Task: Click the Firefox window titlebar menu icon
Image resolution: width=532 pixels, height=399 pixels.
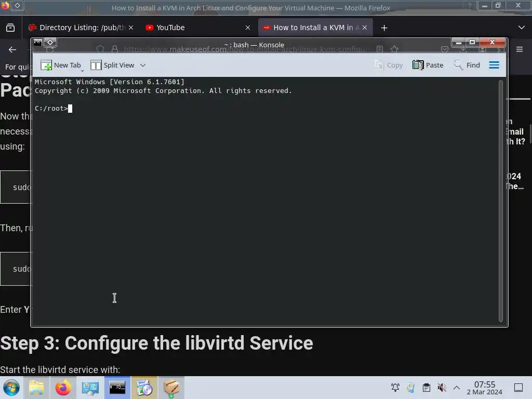Action: pyautogui.click(x=5, y=5)
